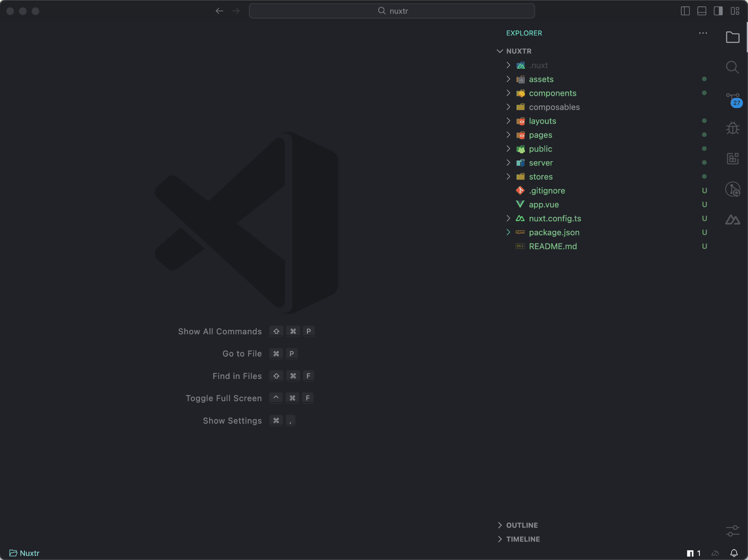Click the U status of app.vue

[704, 204]
